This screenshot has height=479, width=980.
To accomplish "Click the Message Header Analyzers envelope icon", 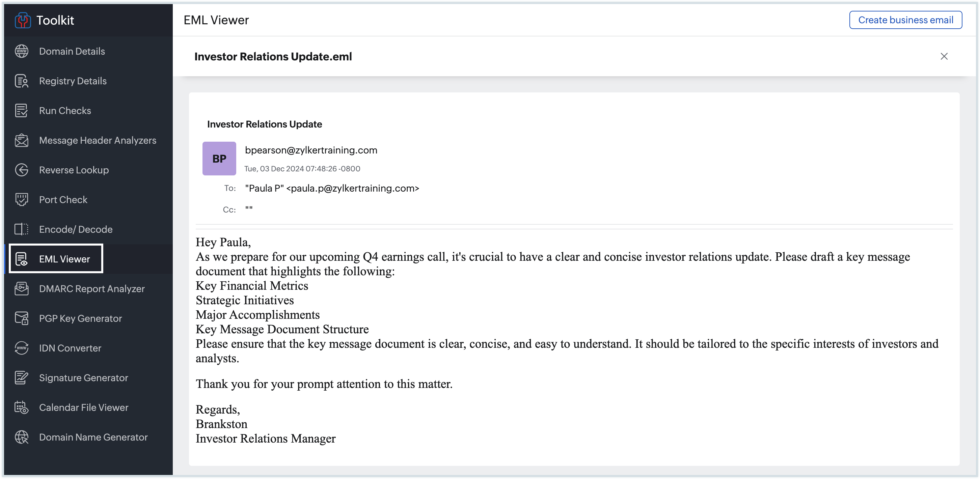I will tap(22, 140).
